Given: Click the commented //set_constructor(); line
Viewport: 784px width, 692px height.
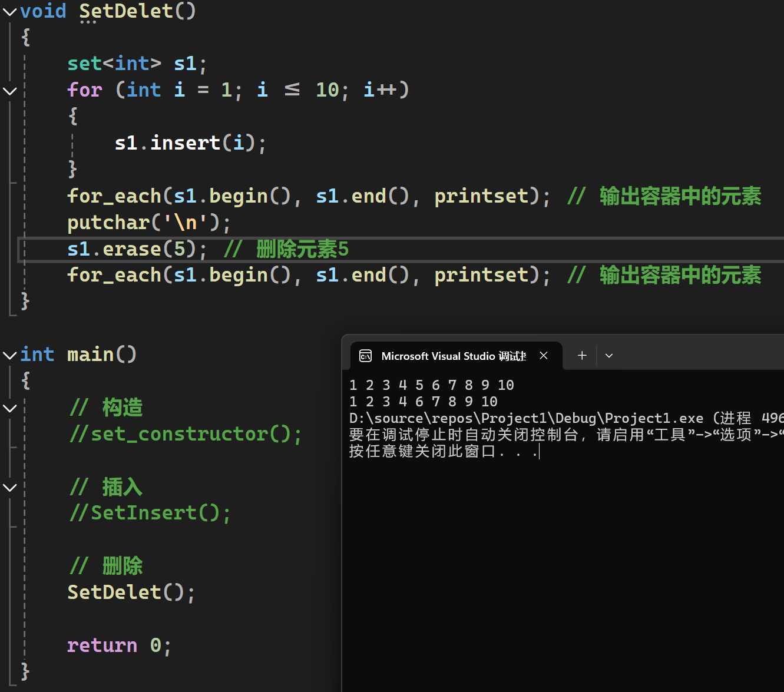Looking at the screenshot, I should coord(186,434).
